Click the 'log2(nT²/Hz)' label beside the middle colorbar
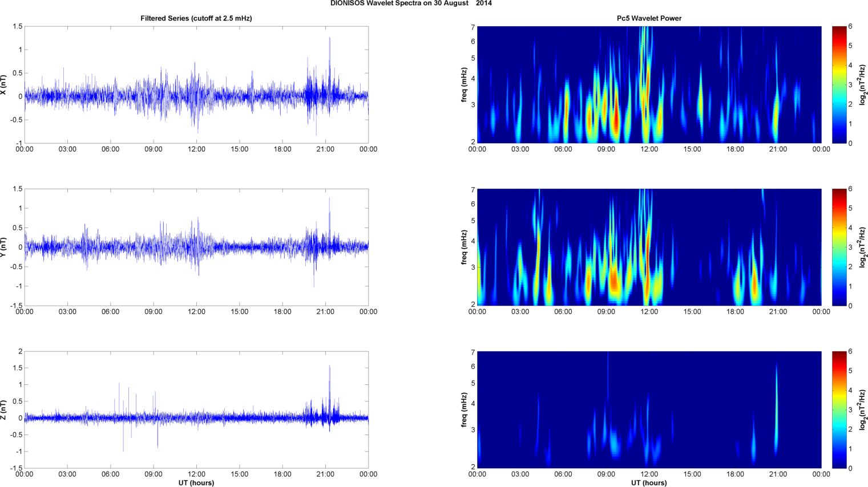This screenshot has height=487, width=868. click(x=863, y=247)
